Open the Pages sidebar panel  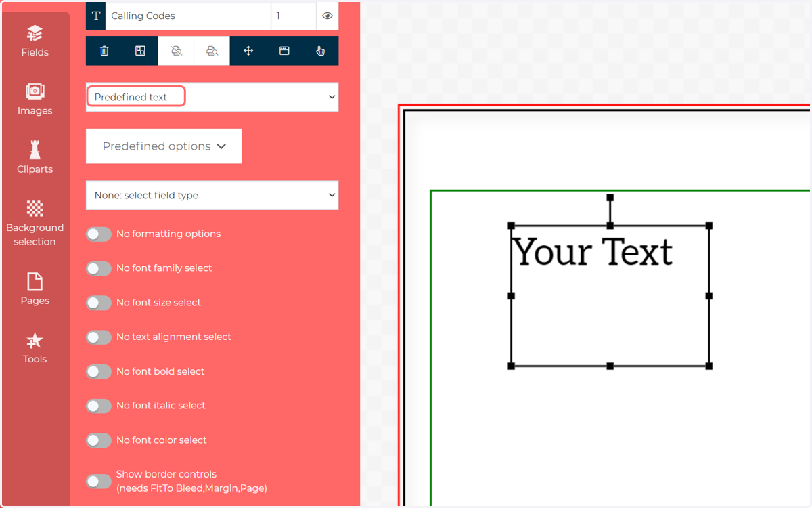pyautogui.click(x=35, y=289)
